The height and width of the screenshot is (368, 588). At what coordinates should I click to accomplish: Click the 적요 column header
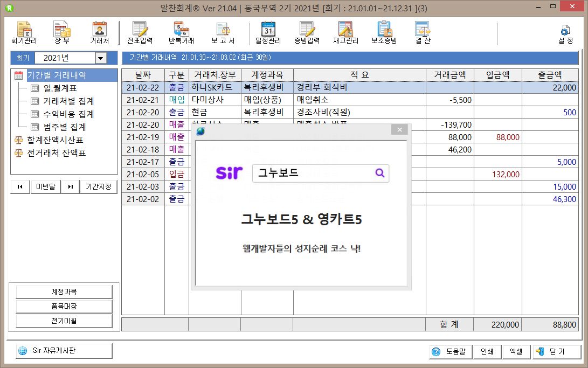coord(359,75)
